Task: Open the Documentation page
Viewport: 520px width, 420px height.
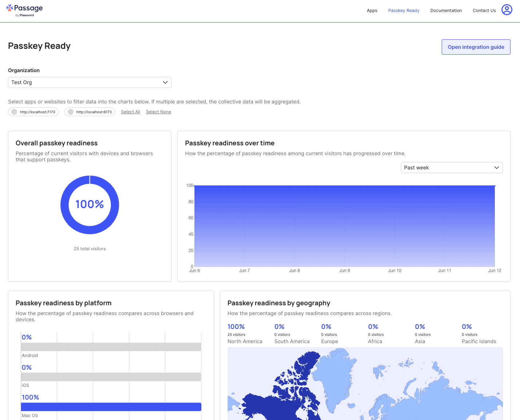Action: coord(446,10)
